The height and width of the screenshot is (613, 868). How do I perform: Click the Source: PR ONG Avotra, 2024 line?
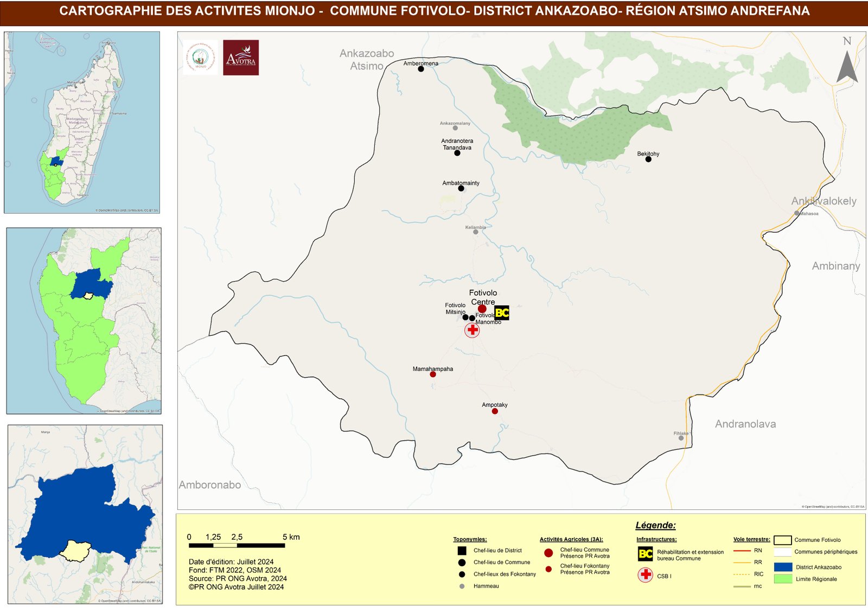[238, 578]
